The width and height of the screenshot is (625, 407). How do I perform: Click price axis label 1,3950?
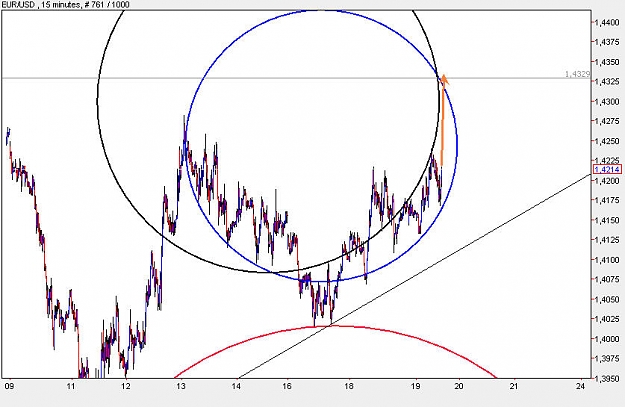607,378
